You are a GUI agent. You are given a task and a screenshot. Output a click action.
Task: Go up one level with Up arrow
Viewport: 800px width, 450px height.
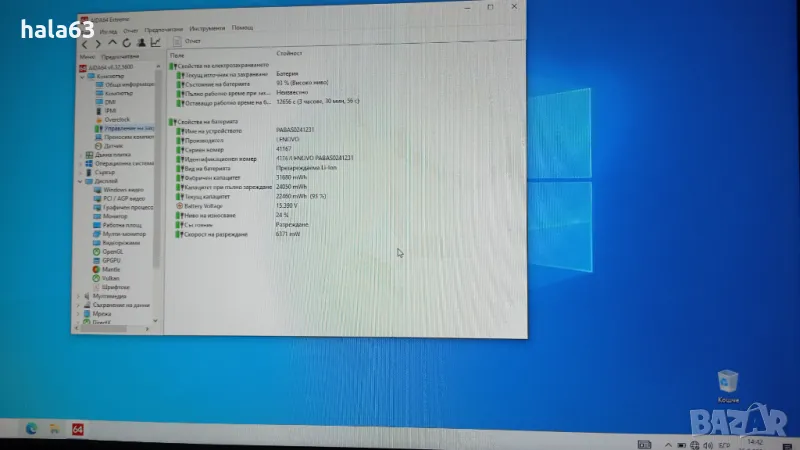(112, 43)
